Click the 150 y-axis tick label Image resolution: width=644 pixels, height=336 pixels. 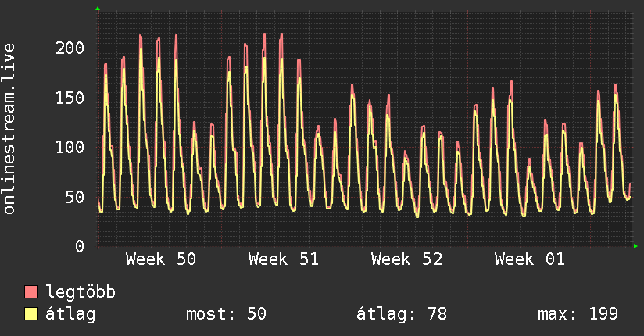(x=70, y=98)
